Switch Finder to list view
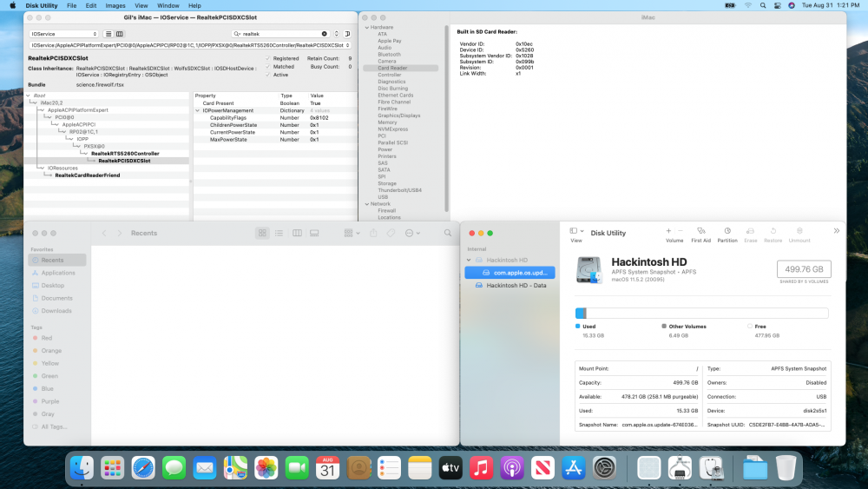Viewport: 868px width, 489px height. (279, 233)
